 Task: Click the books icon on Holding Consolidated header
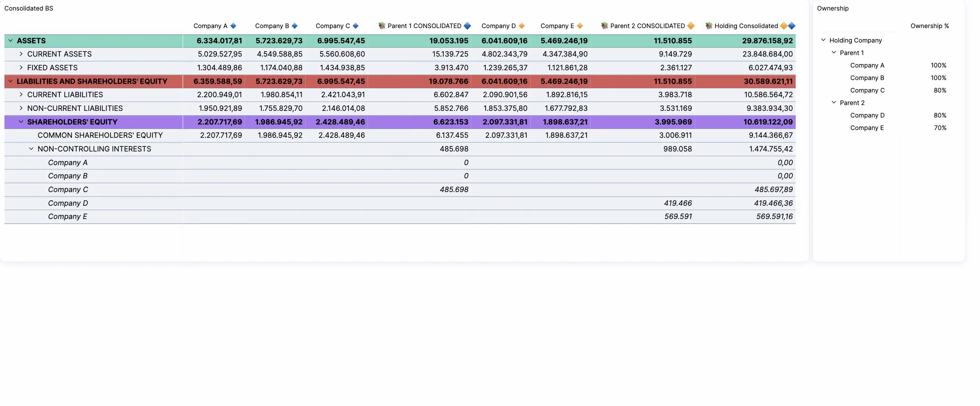click(x=709, y=26)
